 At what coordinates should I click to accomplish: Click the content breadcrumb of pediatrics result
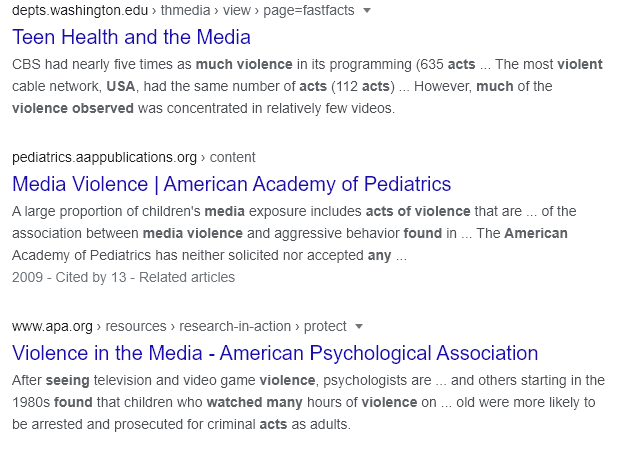point(232,157)
